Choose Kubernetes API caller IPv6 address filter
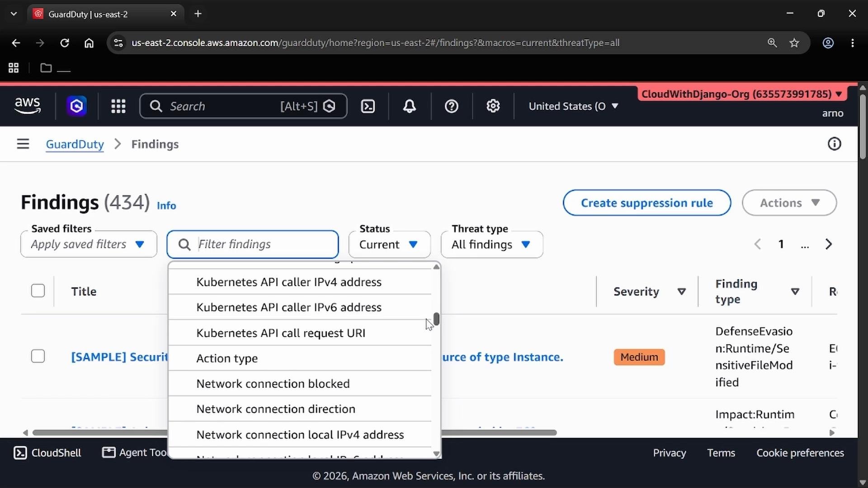The height and width of the screenshot is (488, 868). [x=300, y=307]
